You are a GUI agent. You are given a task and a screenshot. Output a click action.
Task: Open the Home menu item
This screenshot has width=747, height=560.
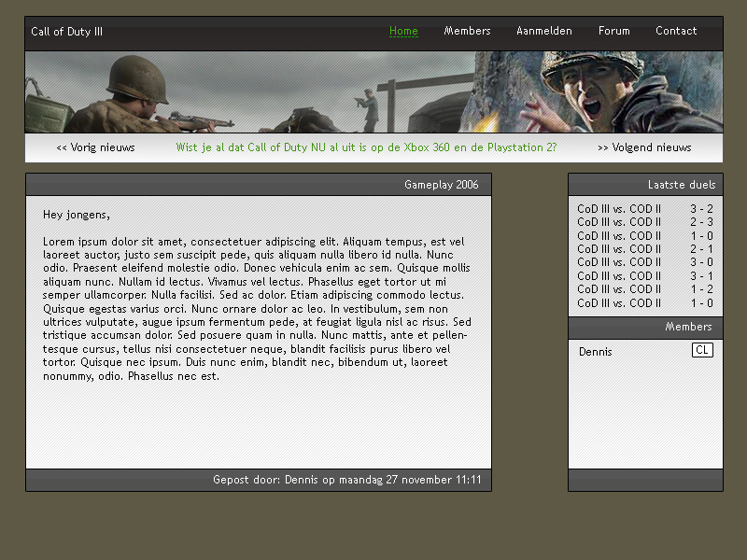(x=403, y=31)
